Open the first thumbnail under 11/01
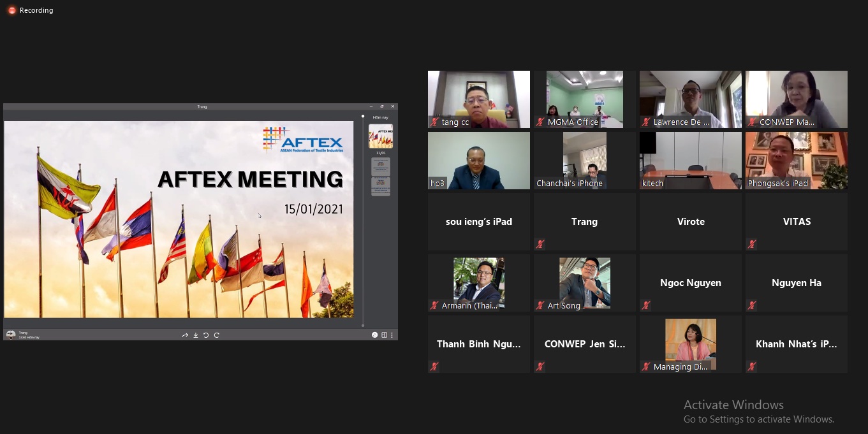 381,167
